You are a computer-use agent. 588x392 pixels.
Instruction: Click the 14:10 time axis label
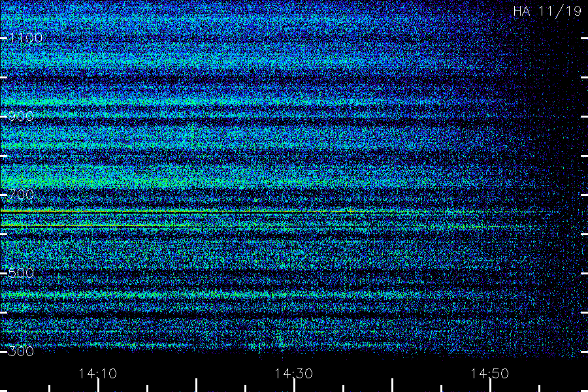pos(98,374)
